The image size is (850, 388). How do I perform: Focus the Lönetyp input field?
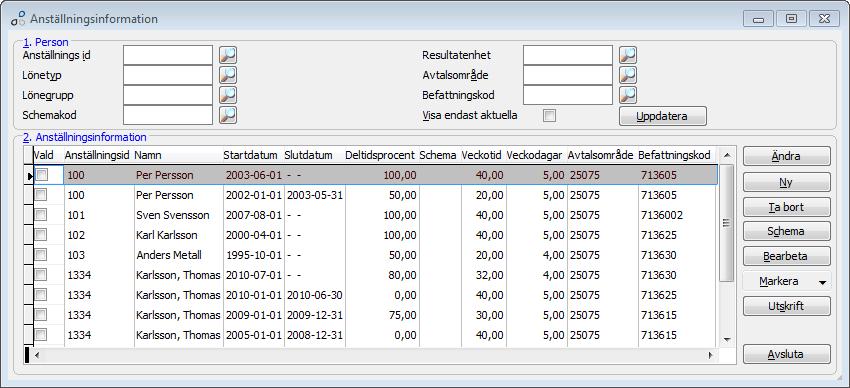pos(168,75)
